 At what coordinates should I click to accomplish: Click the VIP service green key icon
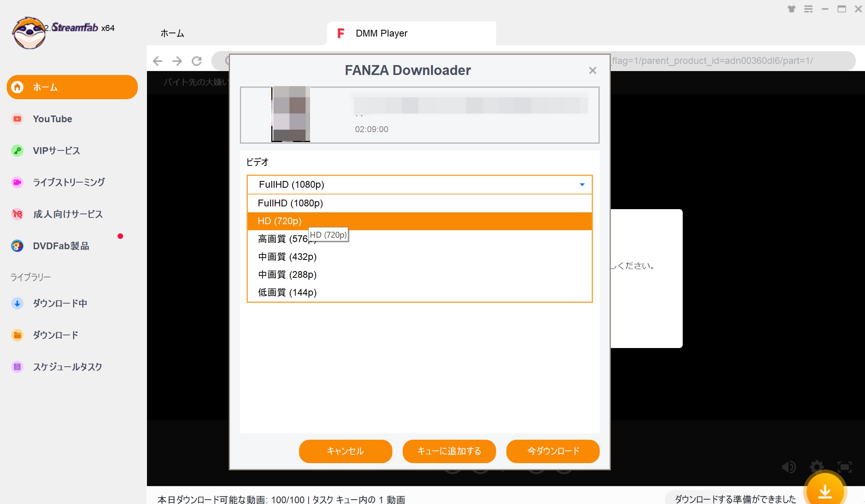point(17,150)
